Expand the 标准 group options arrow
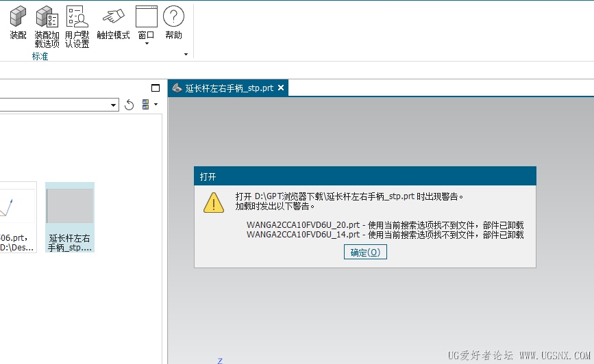Viewport: 594px width, 364px height. click(x=186, y=55)
